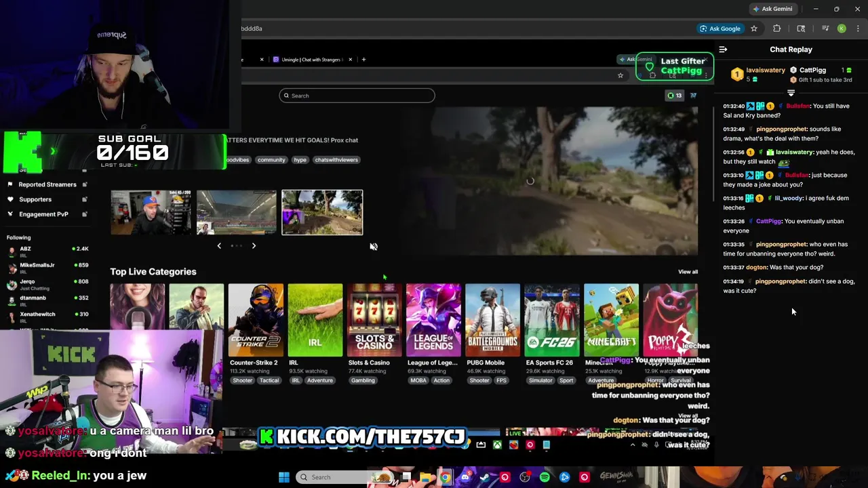Screen dimensions: 868x488
Task: Click the lock icon next to Supporters
Action: pyautogui.click(x=84, y=199)
